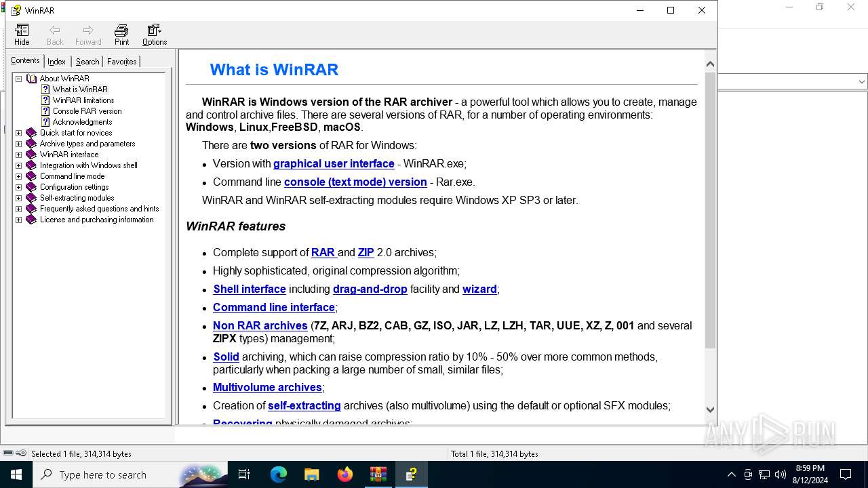
Task: Click the vertical scrollbar thumb of help page
Action: tap(710, 210)
